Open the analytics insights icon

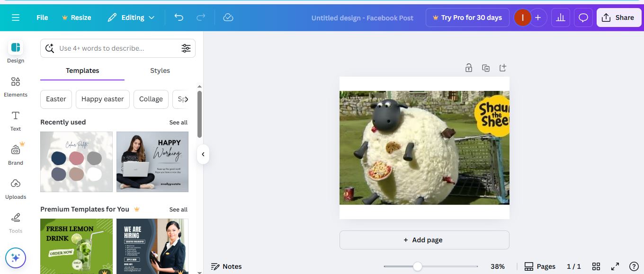click(x=561, y=18)
